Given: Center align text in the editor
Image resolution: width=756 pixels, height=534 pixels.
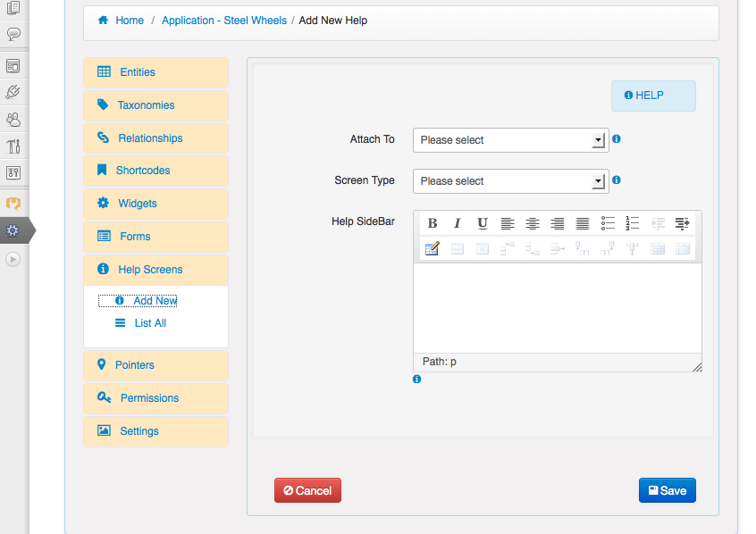Looking at the screenshot, I should [533, 224].
